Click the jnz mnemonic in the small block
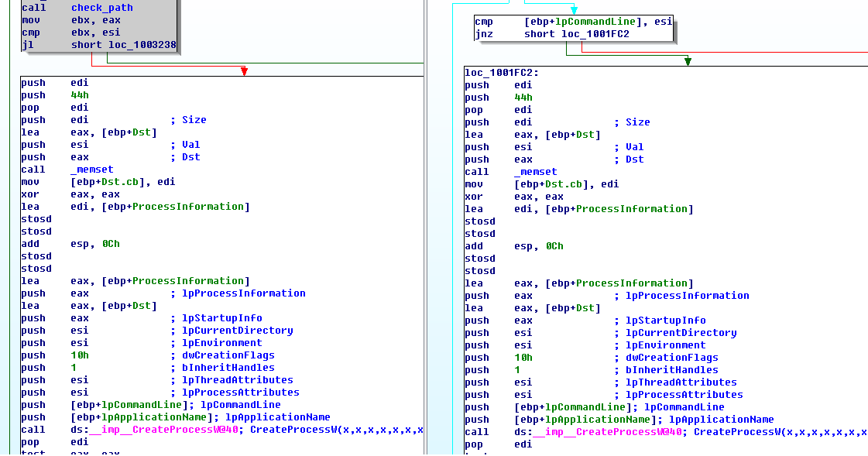This screenshot has height=456, width=868. (x=486, y=34)
